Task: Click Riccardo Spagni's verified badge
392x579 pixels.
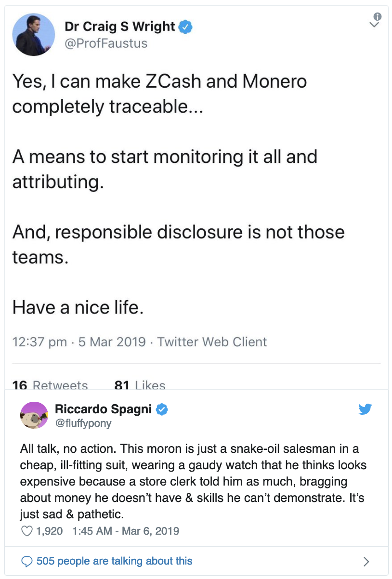Action: [162, 410]
